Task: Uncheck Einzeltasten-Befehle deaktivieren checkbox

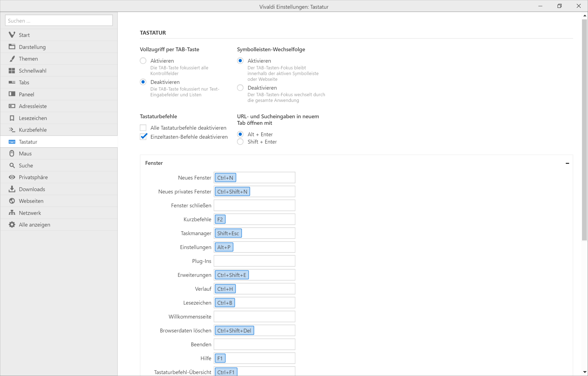Action: tap(143, 137)
